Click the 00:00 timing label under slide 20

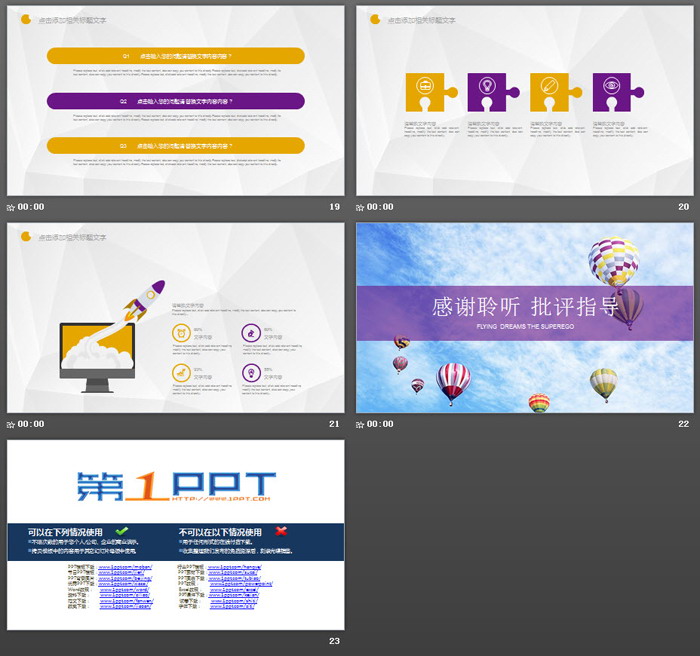tap(380, 207)
